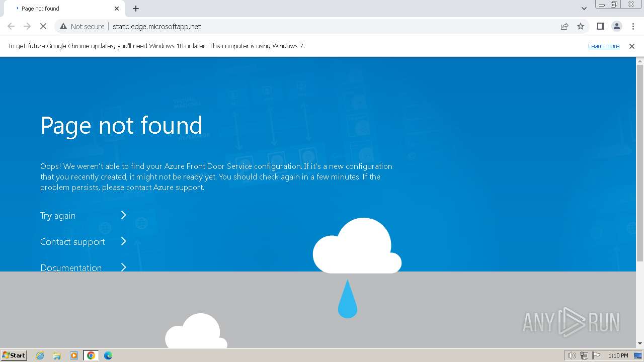Screen dimensions: 644x362
Task: Launch Internet Explorer from taskbar
Action: point(40,355)
